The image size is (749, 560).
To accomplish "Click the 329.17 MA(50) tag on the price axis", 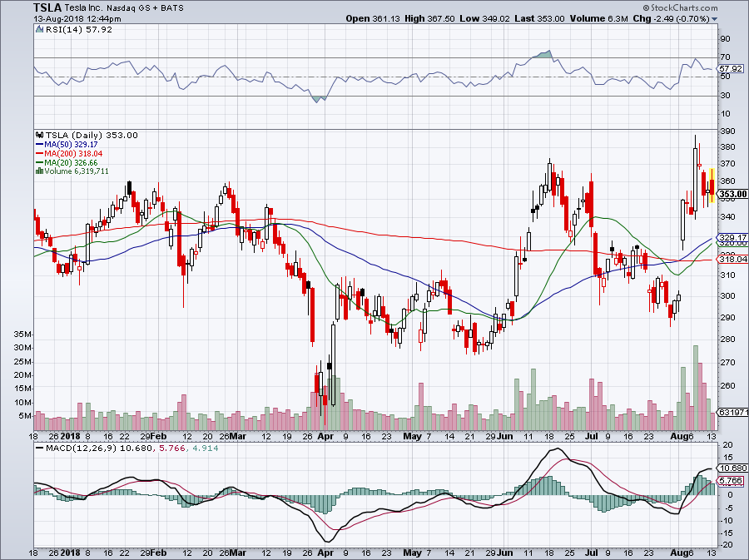I will (x=732, y=237).
